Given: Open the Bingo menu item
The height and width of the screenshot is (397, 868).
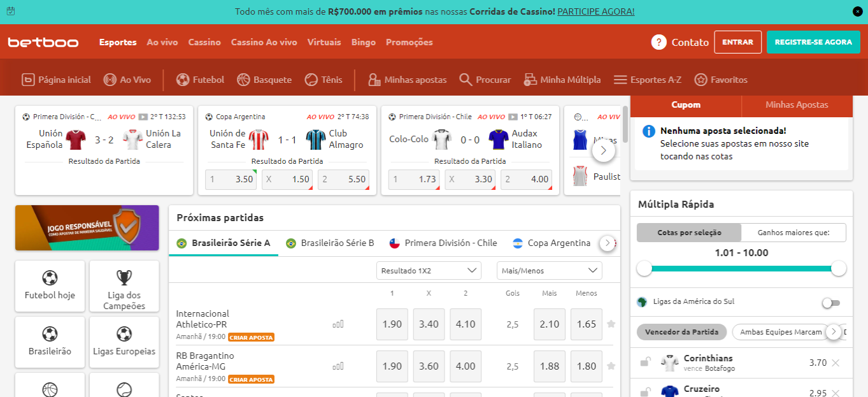Looking at the screenshot, I should point(364,42).
